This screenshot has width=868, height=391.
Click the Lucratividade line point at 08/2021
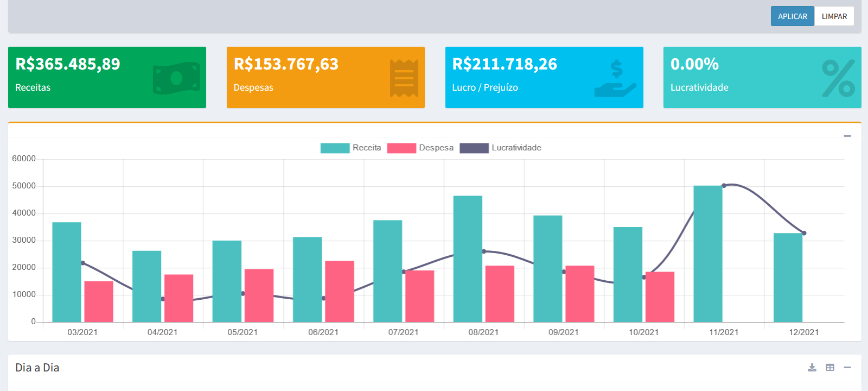484,251
